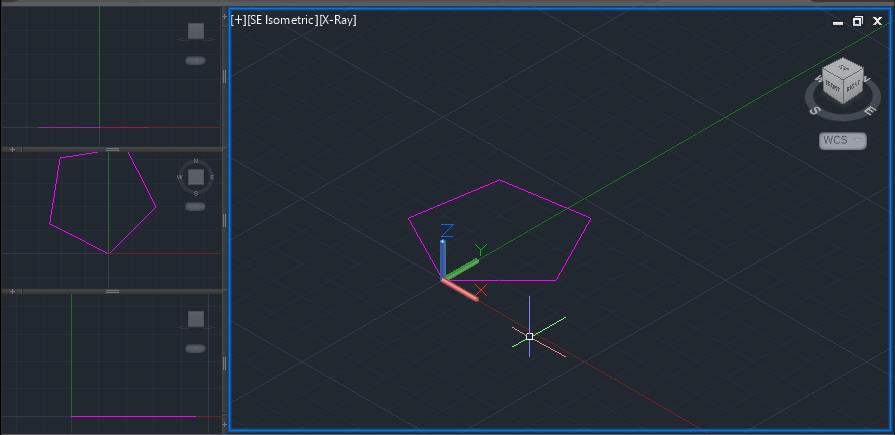
Task: Open the X-Ray visual style menu
Action: (x=338, y=20)
